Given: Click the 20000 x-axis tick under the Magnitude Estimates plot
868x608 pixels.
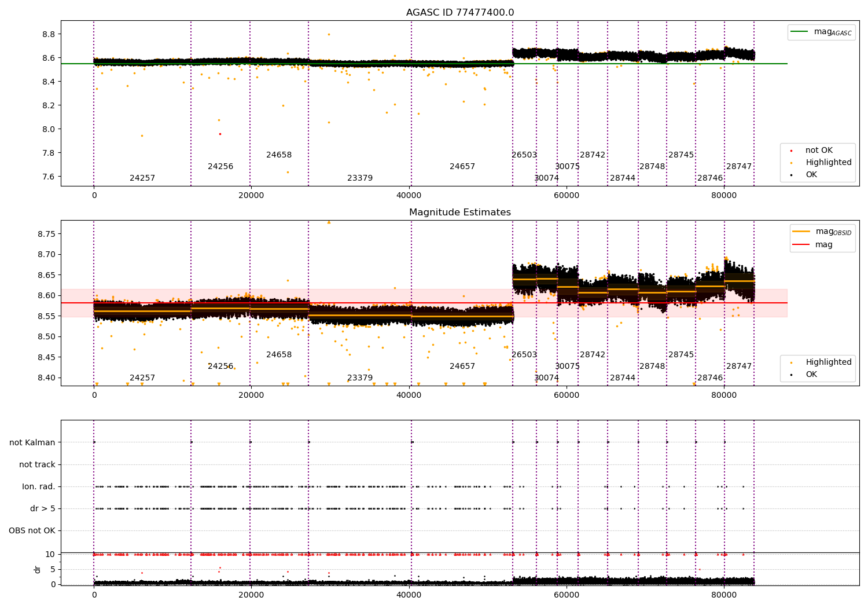Looking at the screenshot, I should pos(251,395).
